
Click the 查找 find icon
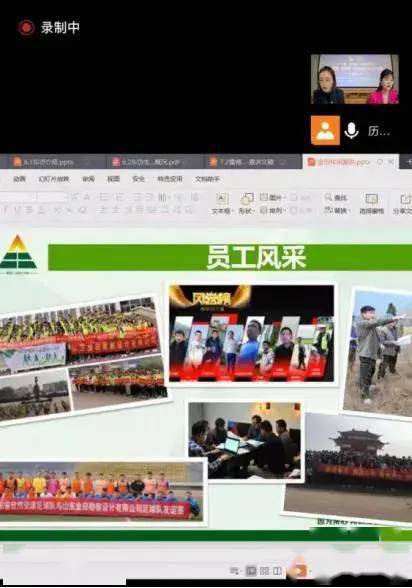point(336,197)
